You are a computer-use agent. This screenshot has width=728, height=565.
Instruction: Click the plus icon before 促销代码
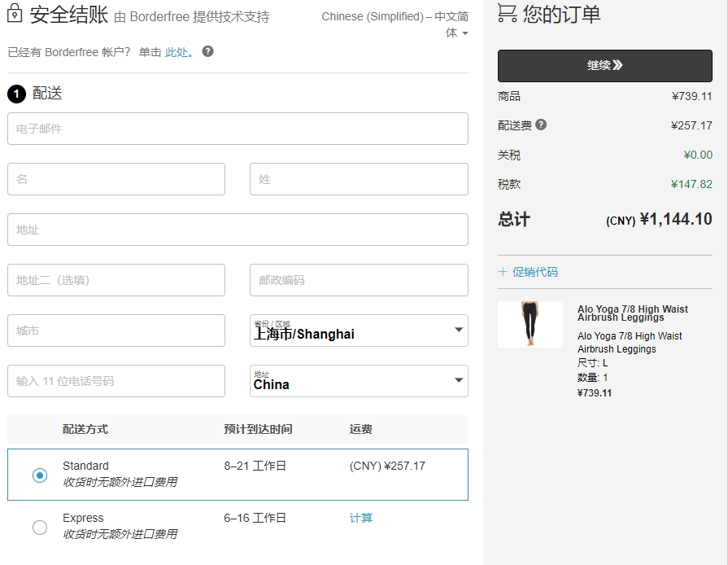[503, 272]
